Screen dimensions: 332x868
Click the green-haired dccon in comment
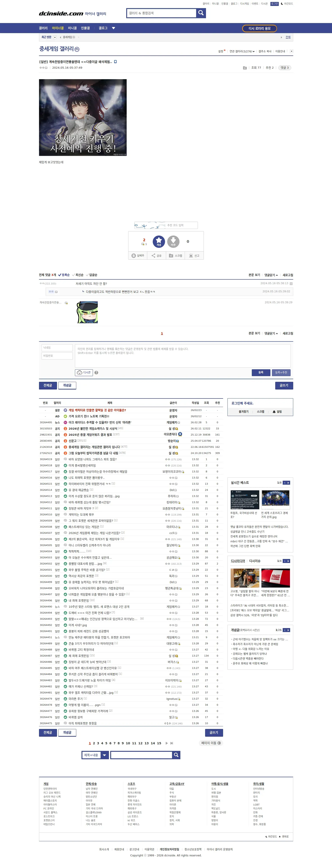point(87,312)
